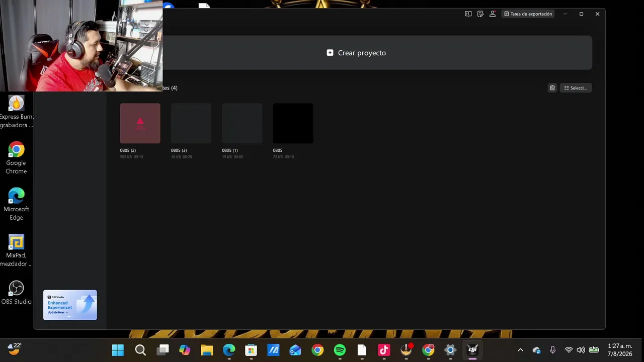The width and height of the screenshot is (644, 362).
Task: Open the black thumbnail of project 0805
Action: point(293,123)
